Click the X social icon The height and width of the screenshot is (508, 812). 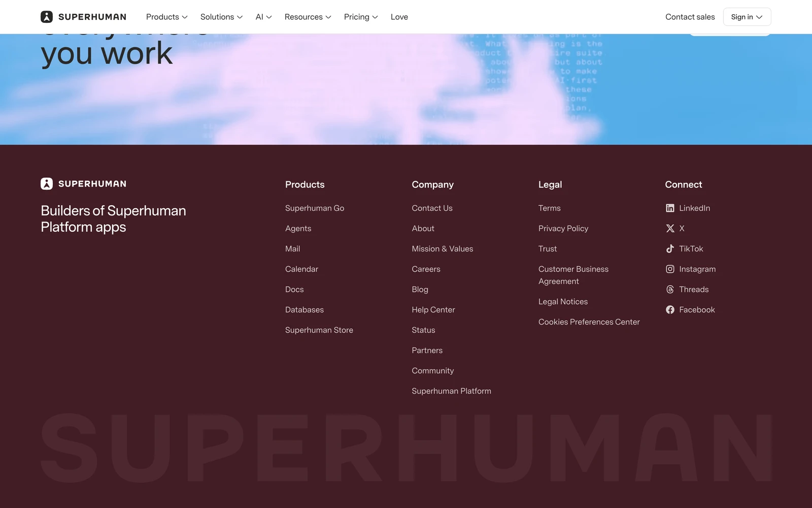[x=670, y=229]
